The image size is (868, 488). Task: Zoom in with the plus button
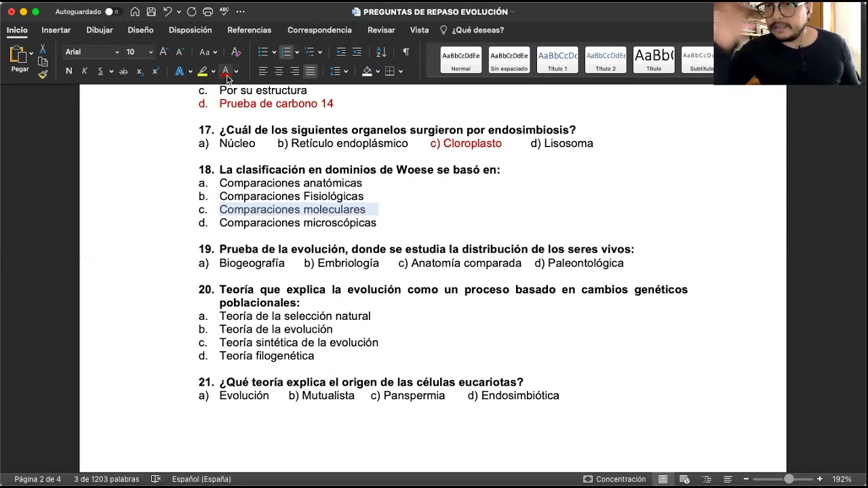point(820,479)
